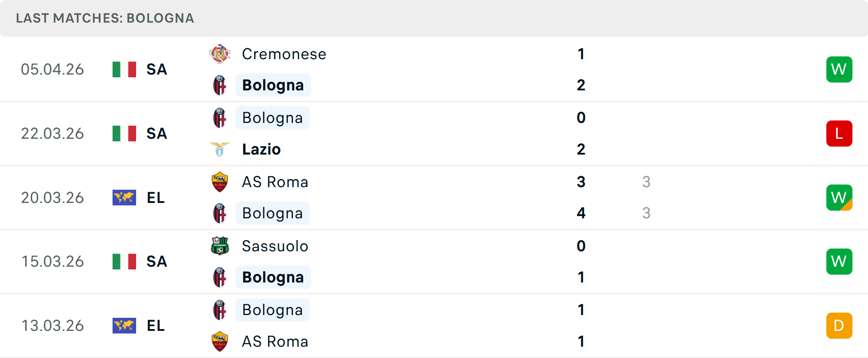Click the Lazio team name
868x358 pixels.
point(261,149)
